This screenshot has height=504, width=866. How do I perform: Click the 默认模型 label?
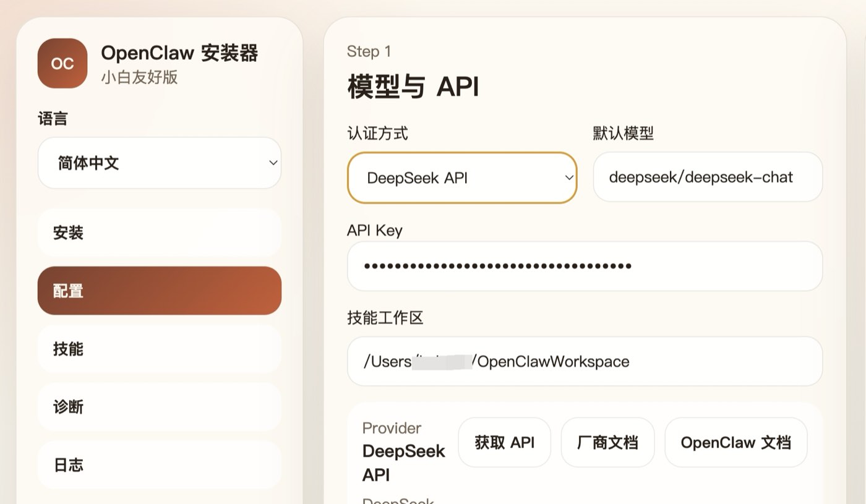pos(623,133)
